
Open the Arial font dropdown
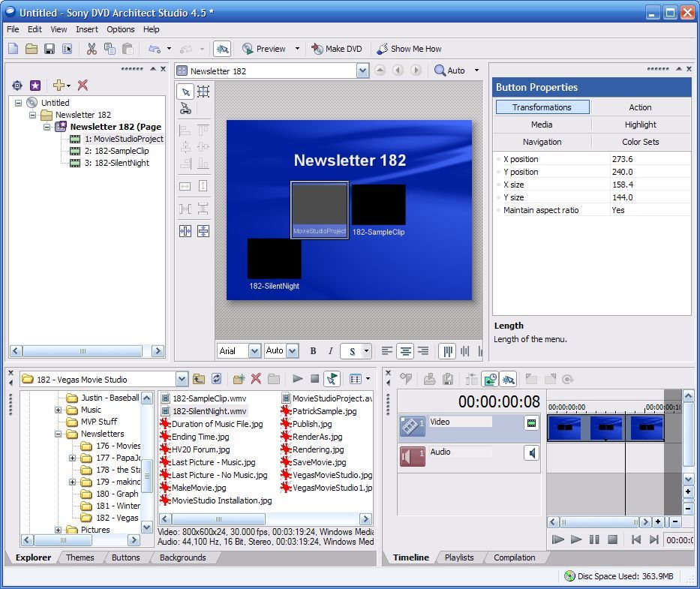pos(254,351)
